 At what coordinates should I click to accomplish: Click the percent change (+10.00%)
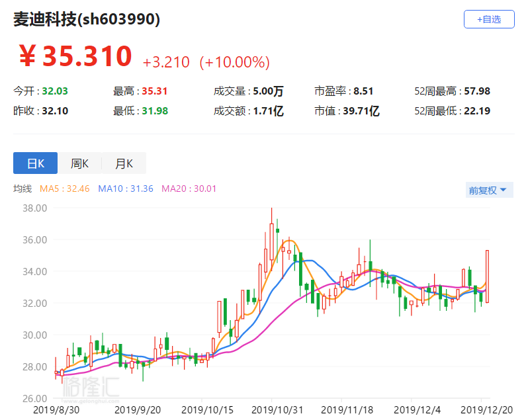[235, 62]
